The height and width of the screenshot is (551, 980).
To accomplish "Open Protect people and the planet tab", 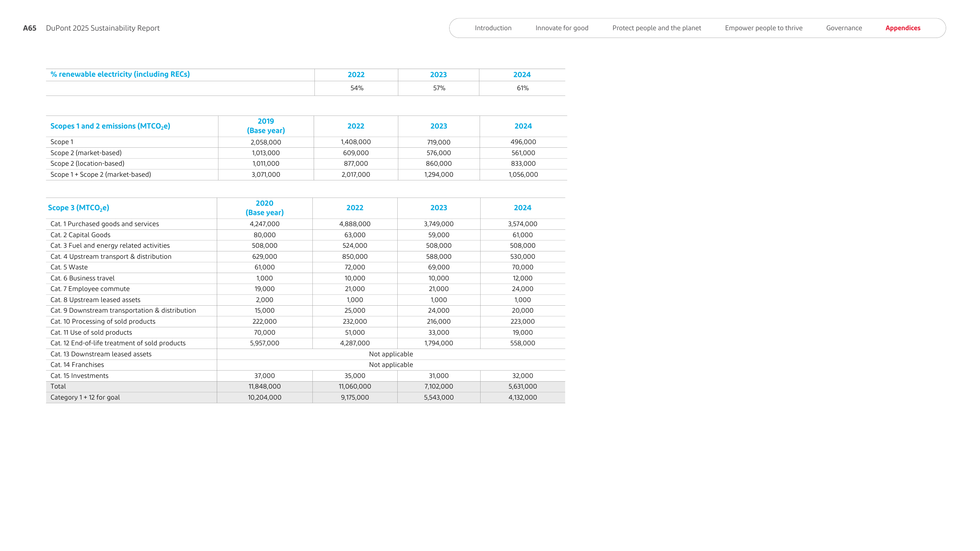I will pos(657,28).
